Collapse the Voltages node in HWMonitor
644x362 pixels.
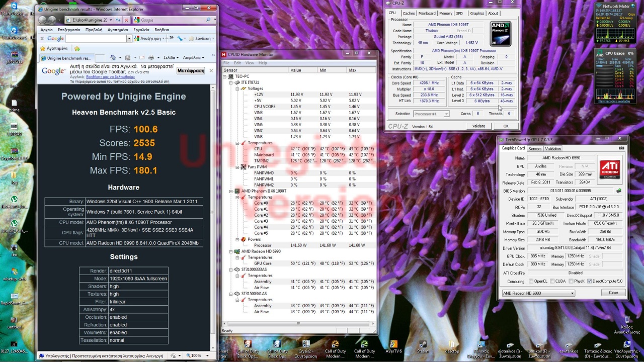pyautogui.click(x=237, y=88)
